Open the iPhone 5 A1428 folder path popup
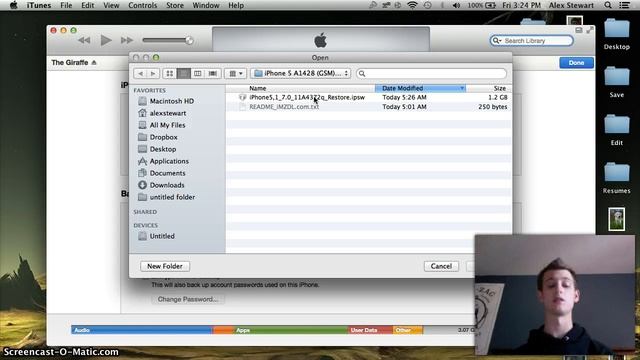This screenshot has width=640, height=360. click(300, 73)
